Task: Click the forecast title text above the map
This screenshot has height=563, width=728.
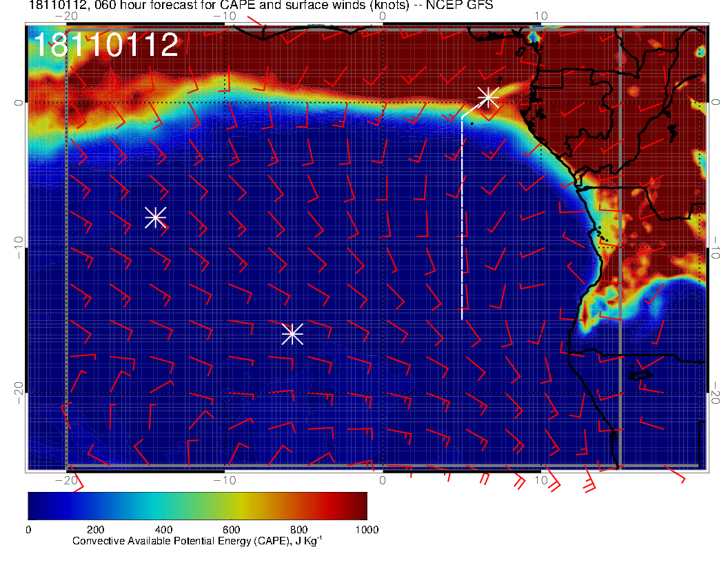Action: pos(261,6)
